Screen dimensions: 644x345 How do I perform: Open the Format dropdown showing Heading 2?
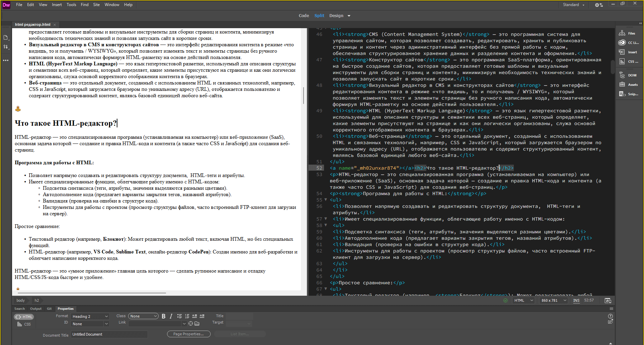(90, 316)
